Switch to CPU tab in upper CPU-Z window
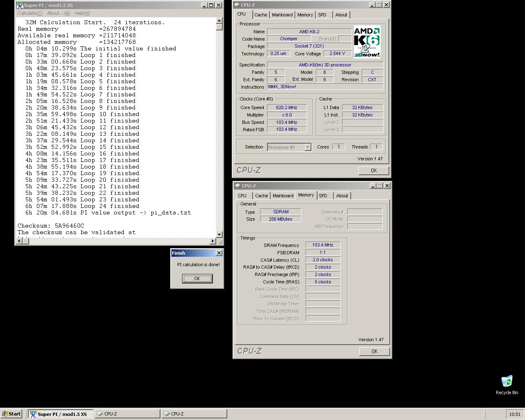The image size is (525, 420). pyautogui.click(x=242, y=14)
